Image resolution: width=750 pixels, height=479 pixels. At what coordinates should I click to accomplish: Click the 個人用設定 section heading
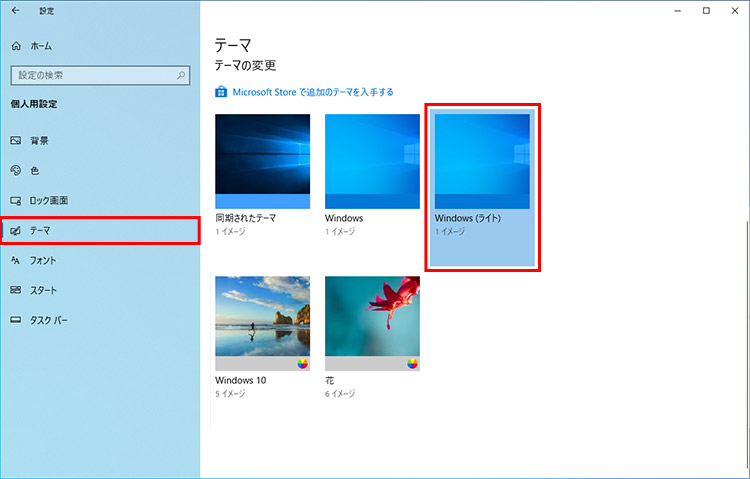[34, 104]
